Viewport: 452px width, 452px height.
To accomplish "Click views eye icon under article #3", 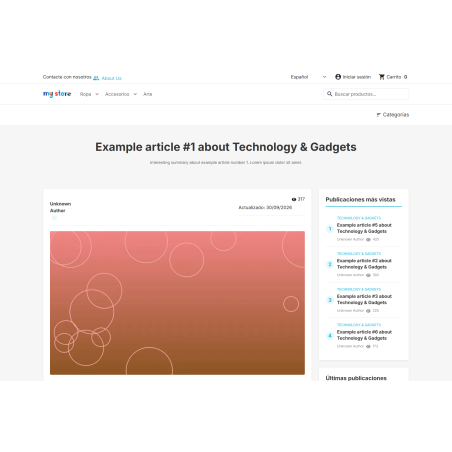I will 368,311.
